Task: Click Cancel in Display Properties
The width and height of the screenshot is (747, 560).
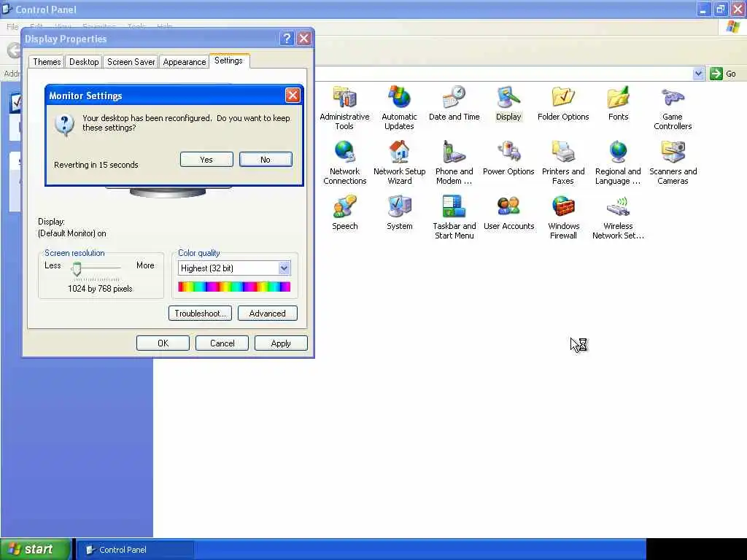Action: click(x=222, y=343)
